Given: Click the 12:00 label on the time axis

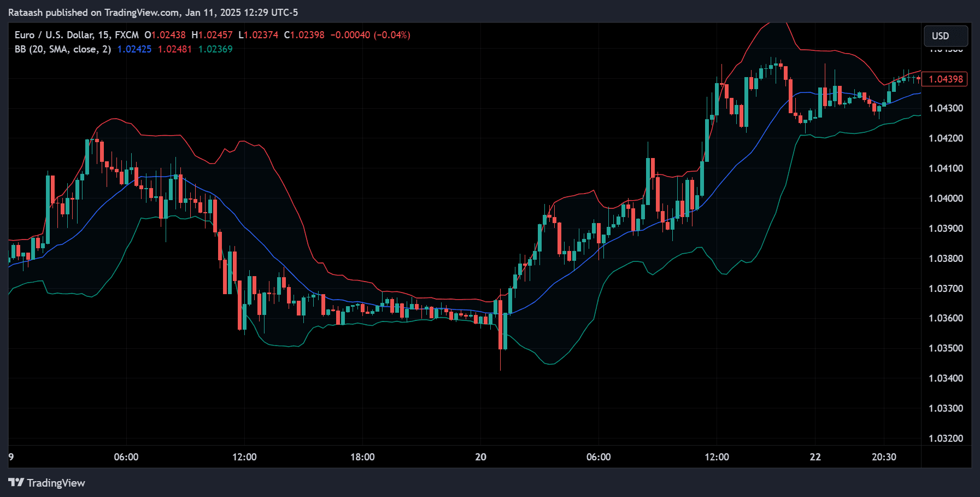Looking at the screenshot, I should pos(245,457).
